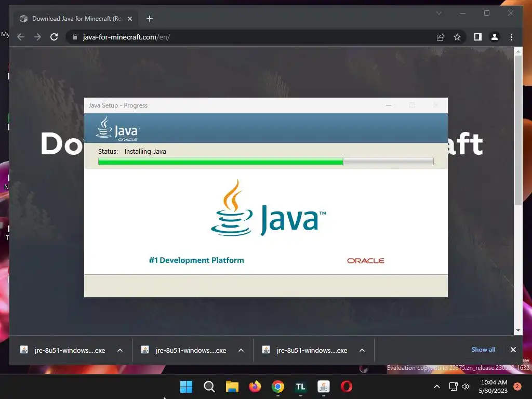Open File Explorer from the taskbar
The image size is (532, 399).
232,387
